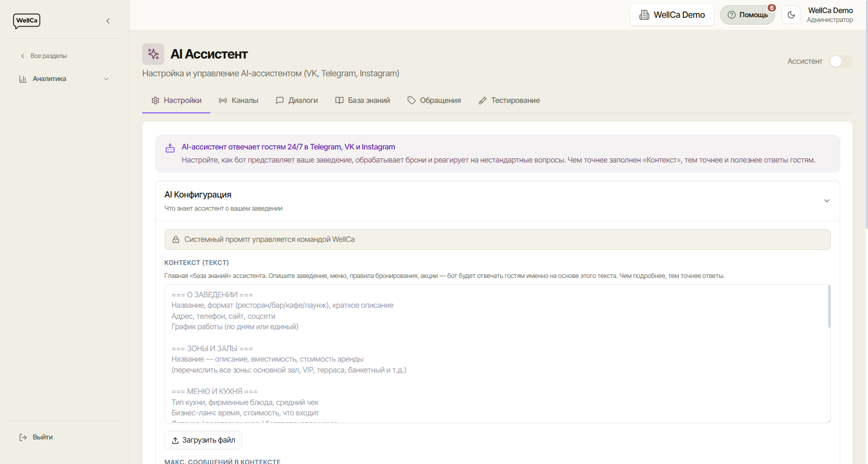868x464 pixels.
Task: Expand the Аналитика section chevron
Action: coord(106,79)
